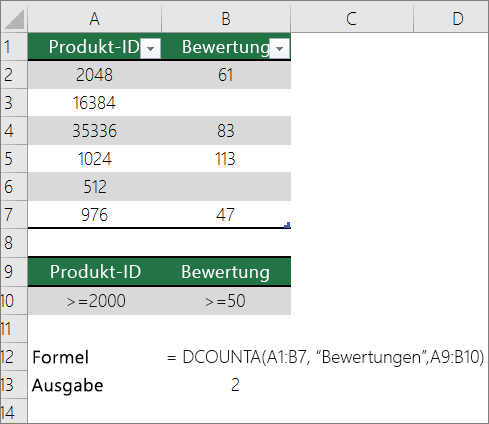Click the table resize handle at B7 corner
489x424 pixels.
[x=287, y=225]
